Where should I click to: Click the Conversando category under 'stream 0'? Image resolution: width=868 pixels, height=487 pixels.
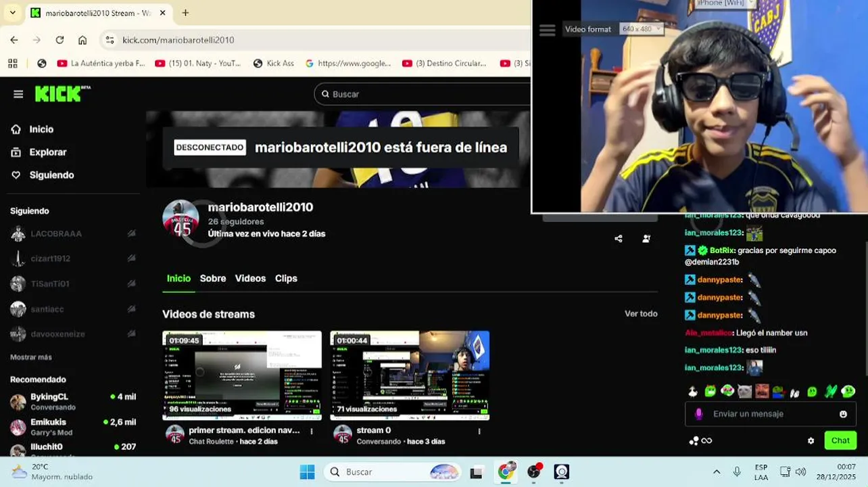[x=379, y=442]
